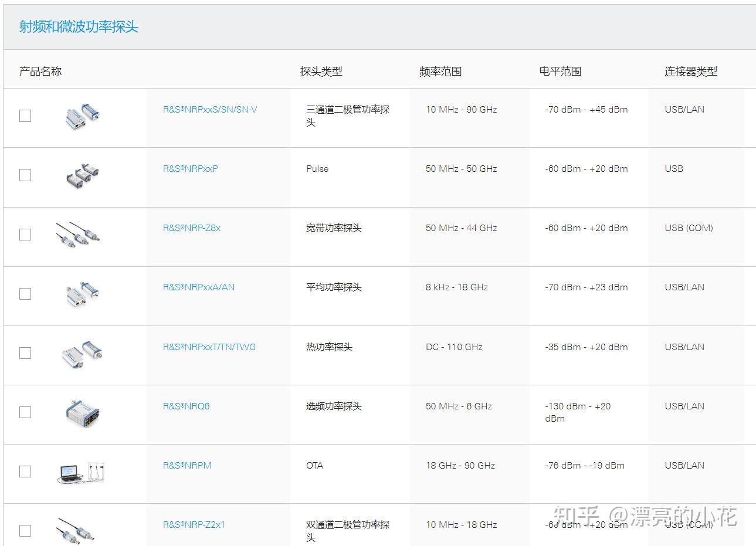
Task: Click the -76 dBm - -19 dBm level cell
Action: (x=585, y=466)
